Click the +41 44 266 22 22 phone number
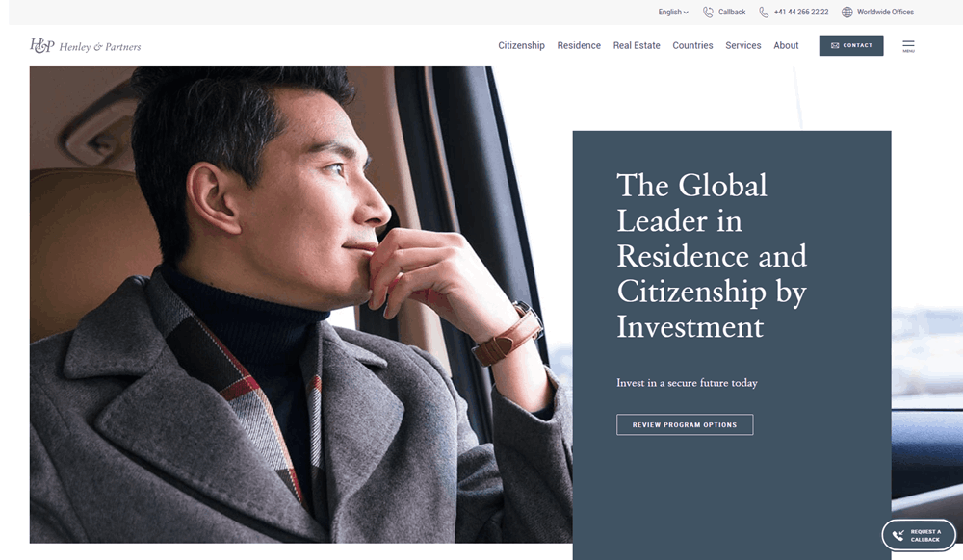Image resolution: width=963 pixels, height=560 pixels. pos(801,12)
